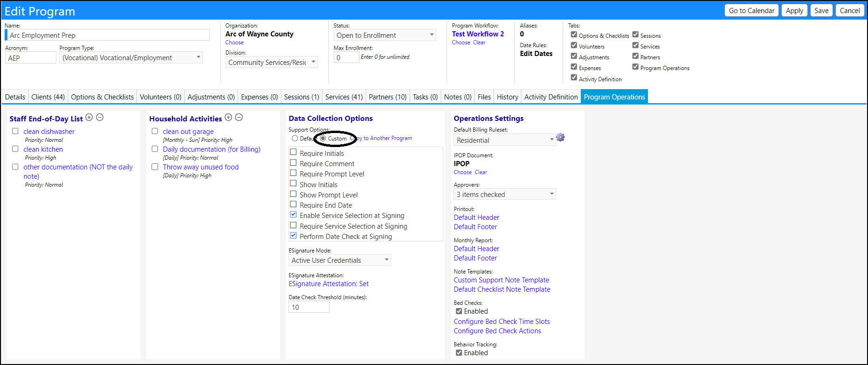Uncheck Bed Checks Enabled checkbox
868x365 pixels.
pyautogui.click(x=459, y=311)
